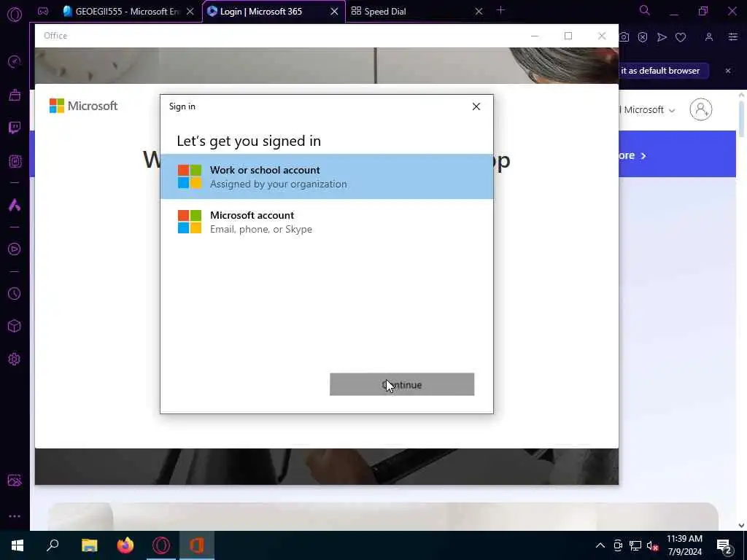This screenshot has width=747, height=560.
Task: Click the Microsoft account avatar circle
Action: 701,109
